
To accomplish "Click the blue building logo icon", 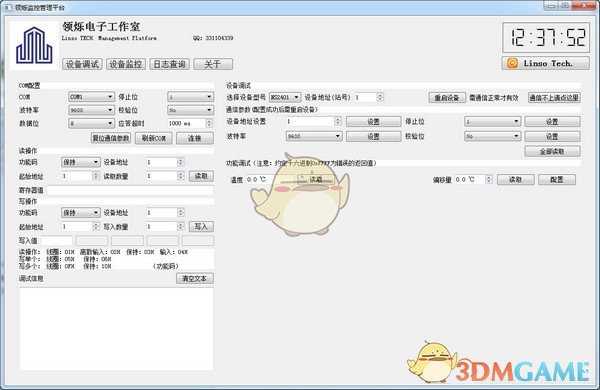I will click(x=34, y=45).
